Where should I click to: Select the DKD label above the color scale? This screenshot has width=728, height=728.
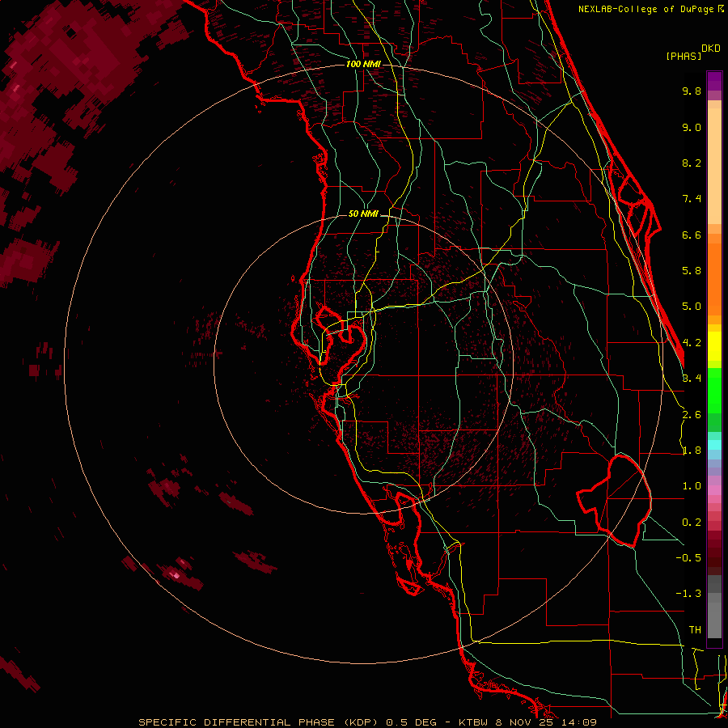pos(711,49)
